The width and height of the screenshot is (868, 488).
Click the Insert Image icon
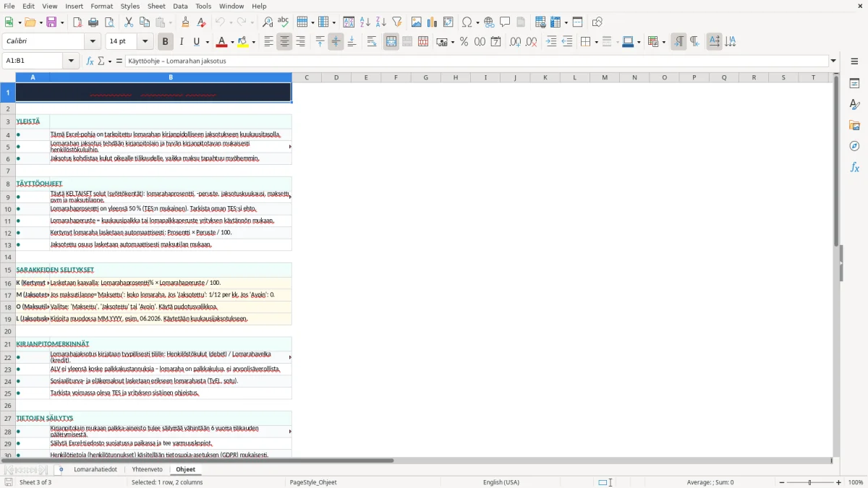pyautogui.click(x=417, y=22)
